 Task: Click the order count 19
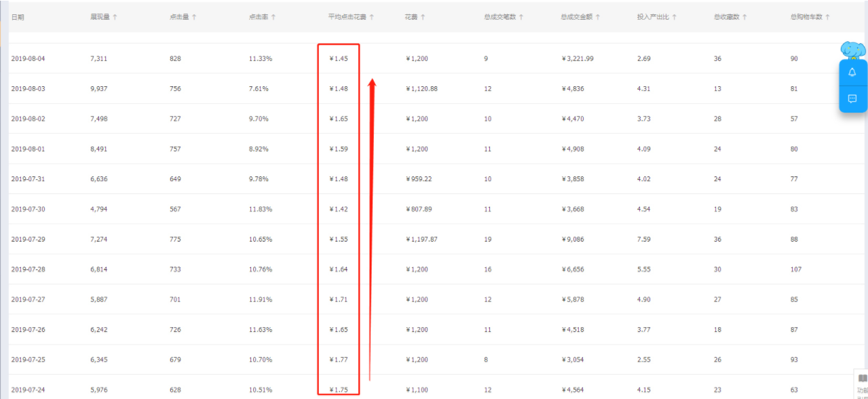coord(488,240)
